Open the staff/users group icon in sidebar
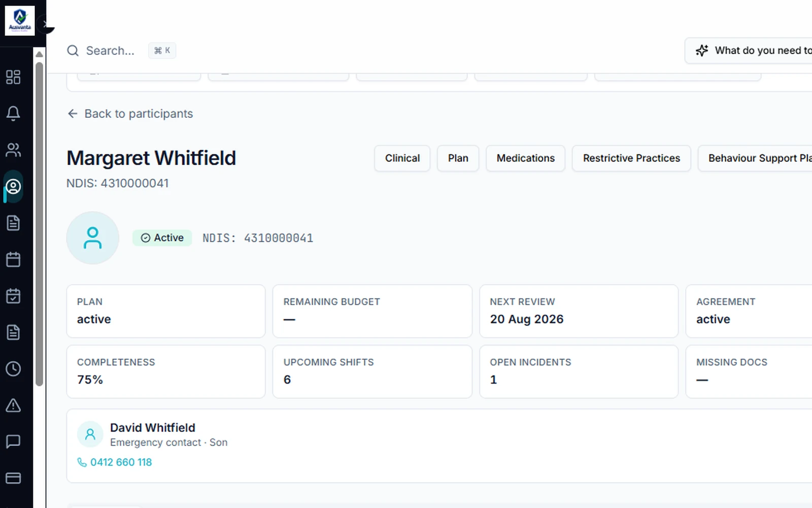The height and width of the screenshot is (508, 812). 13,150
